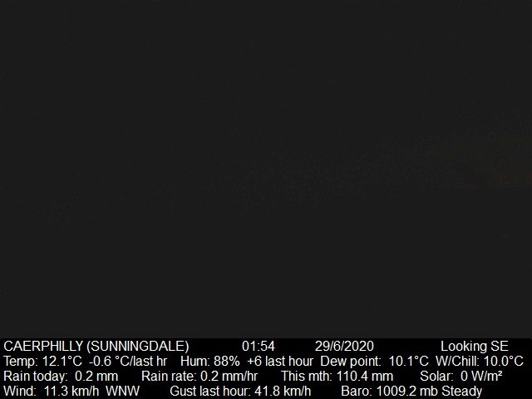The image size is (532, 399).
Task: Select This mth 110.4 mm rainfall total
Action: pyautogui.click(x=337, y=377)
